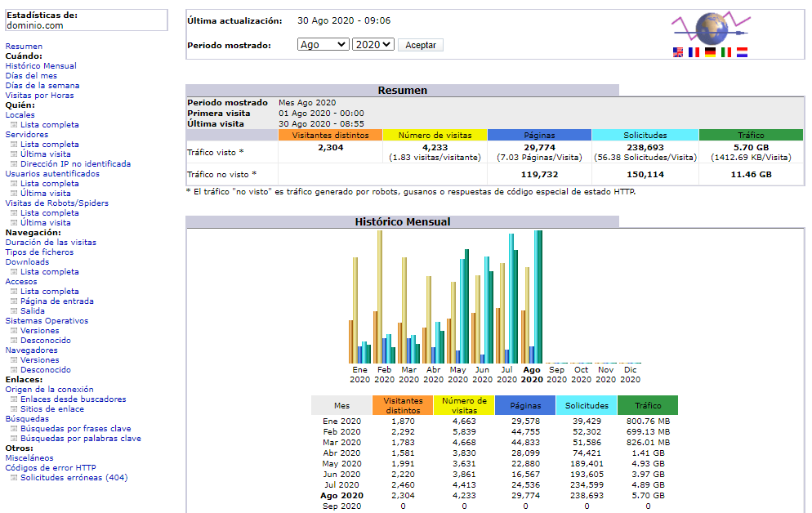Click list icon next to Página de entrada
This screenshot has width=812, height=513.
[x=13, y=301]
